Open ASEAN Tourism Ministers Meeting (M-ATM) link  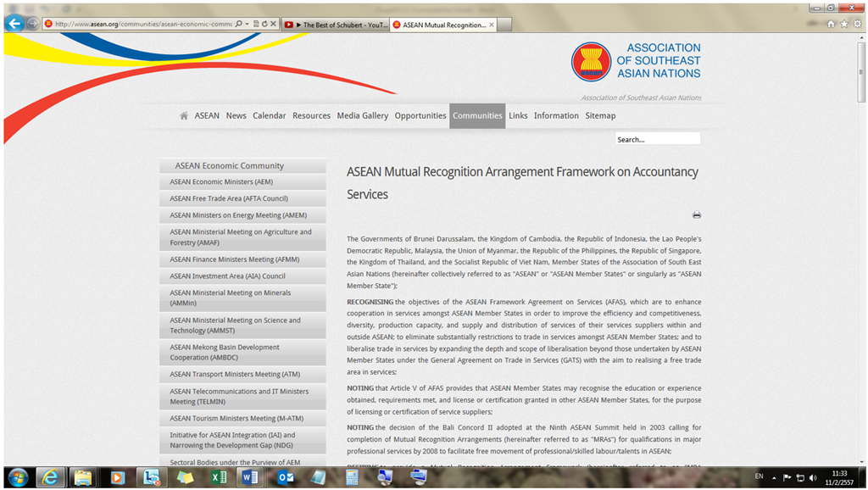click(236, 419)
